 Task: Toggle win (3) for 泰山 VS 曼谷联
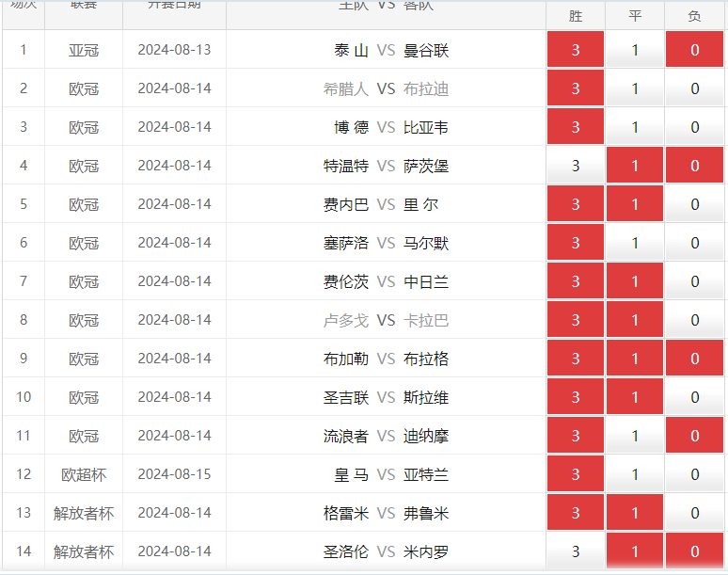(x=576, y=49)
